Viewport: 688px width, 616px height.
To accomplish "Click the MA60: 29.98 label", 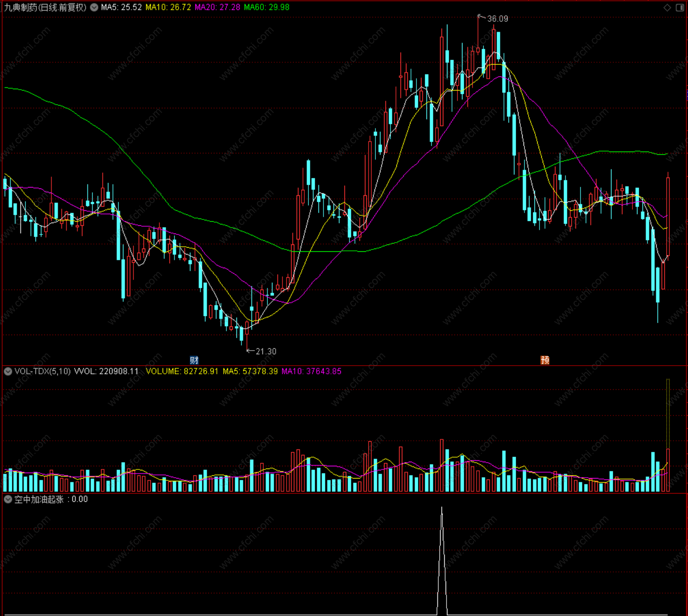I will tap(267, 7).
